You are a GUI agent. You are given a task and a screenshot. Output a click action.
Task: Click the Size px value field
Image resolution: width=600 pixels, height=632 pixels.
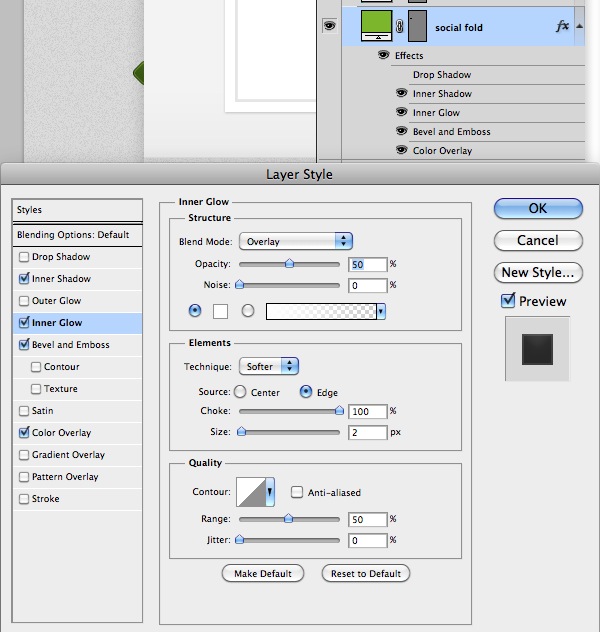[367, 432]
